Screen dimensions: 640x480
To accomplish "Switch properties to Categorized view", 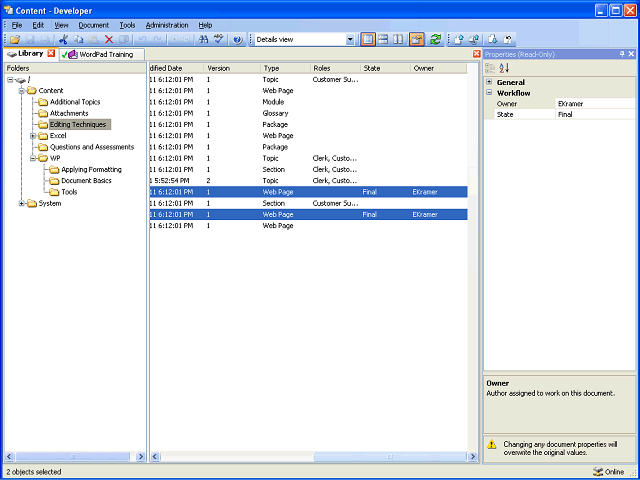I will [490, 68].
